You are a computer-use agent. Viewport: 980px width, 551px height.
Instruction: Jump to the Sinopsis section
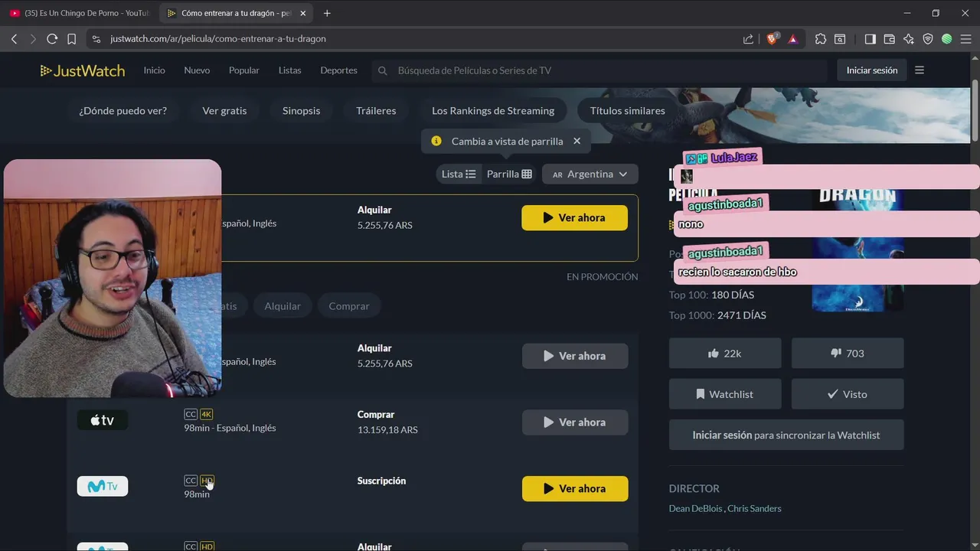coord(301,111)
